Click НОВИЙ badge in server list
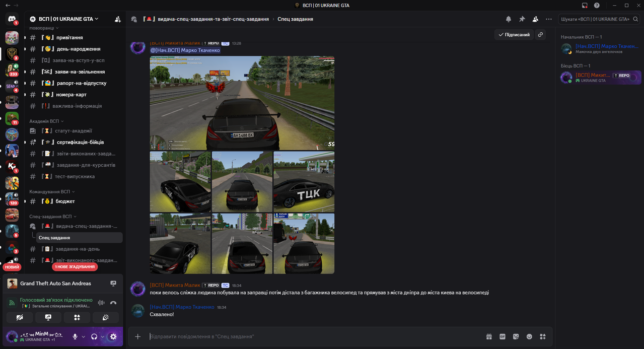The width and height of the screenshot is (644, 349). 12,267
